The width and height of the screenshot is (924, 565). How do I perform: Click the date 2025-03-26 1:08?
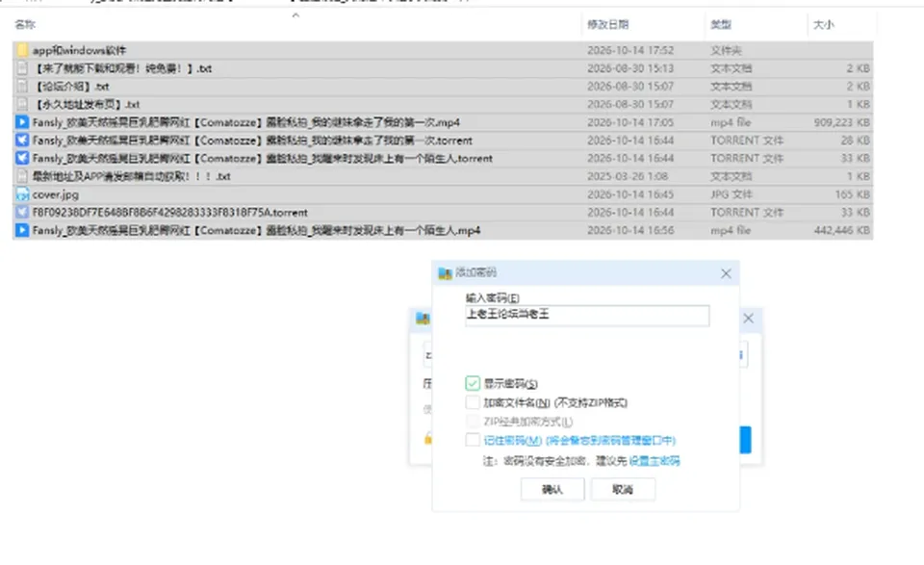point(628,176)
